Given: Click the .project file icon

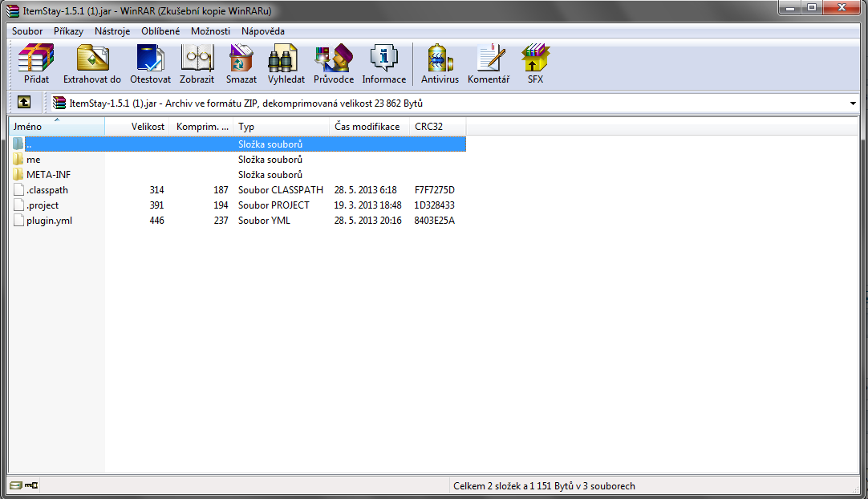Looking at the screenshot, I should (18, 205).
